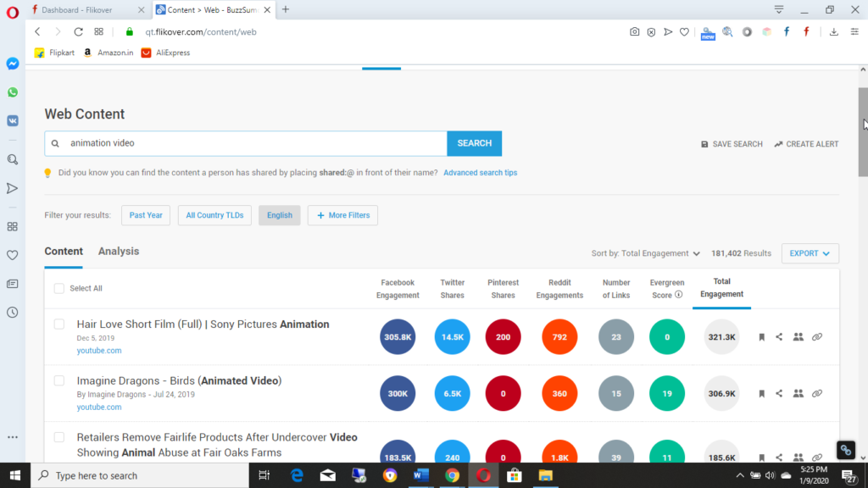Open the EXPORT dropdown
This screenshot has height=488, width=868.
click(x=810, y=253)
